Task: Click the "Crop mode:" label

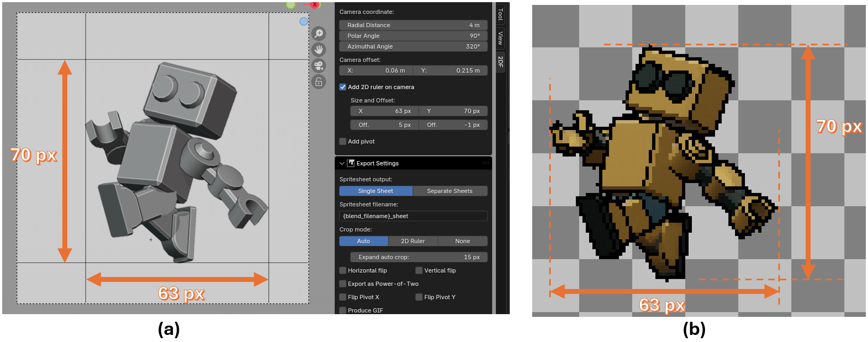Action: [x=356, y=229]
